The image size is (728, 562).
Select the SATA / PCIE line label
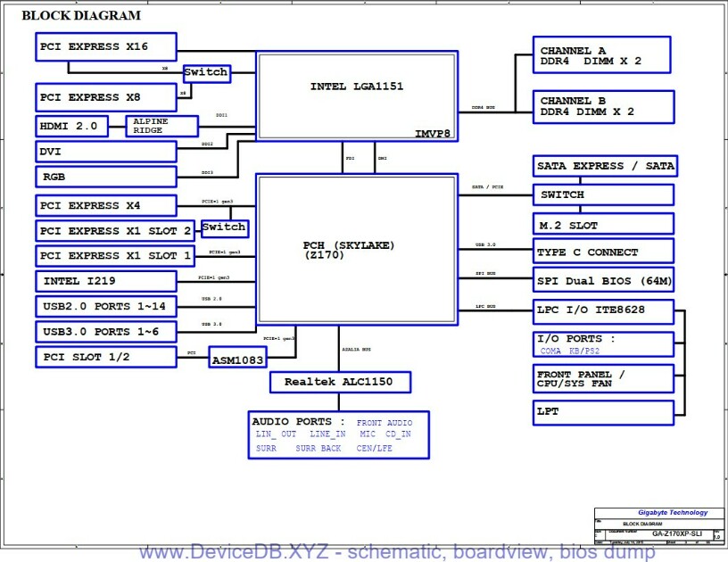point(487,186)
